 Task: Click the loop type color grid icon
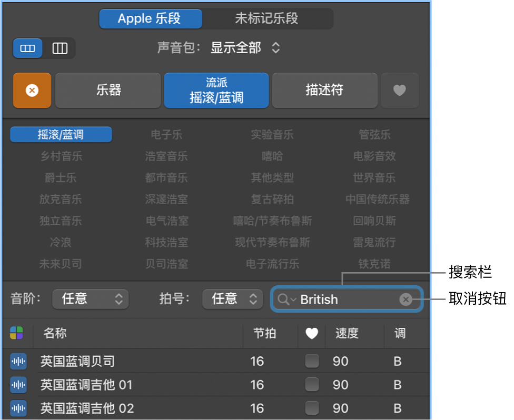(x=16, y=333)
